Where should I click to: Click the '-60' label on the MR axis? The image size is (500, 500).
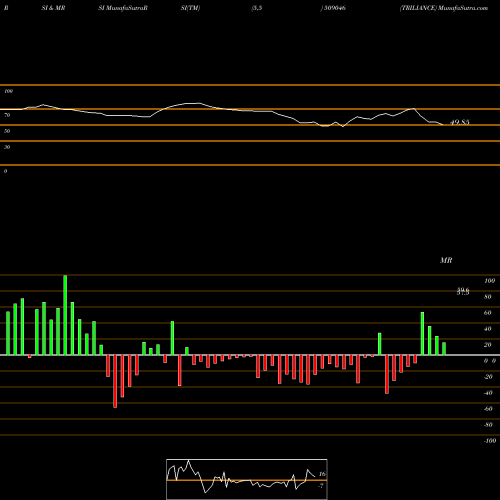tap(488, 409)
